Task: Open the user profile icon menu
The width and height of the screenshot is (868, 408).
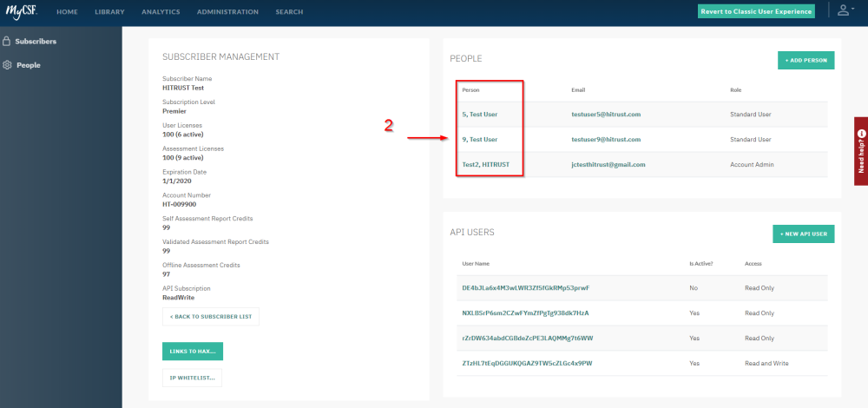Action: click(845, 10)
